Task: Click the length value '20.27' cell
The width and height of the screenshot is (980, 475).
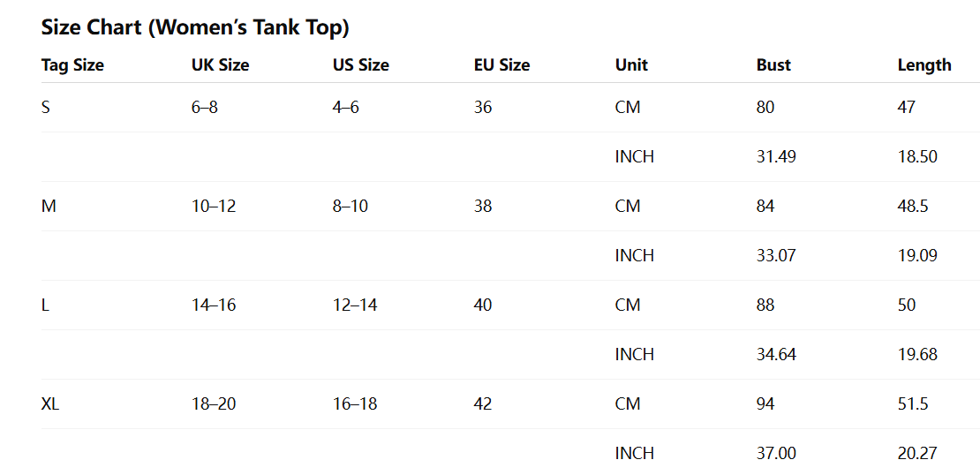Action: point(917,453)
